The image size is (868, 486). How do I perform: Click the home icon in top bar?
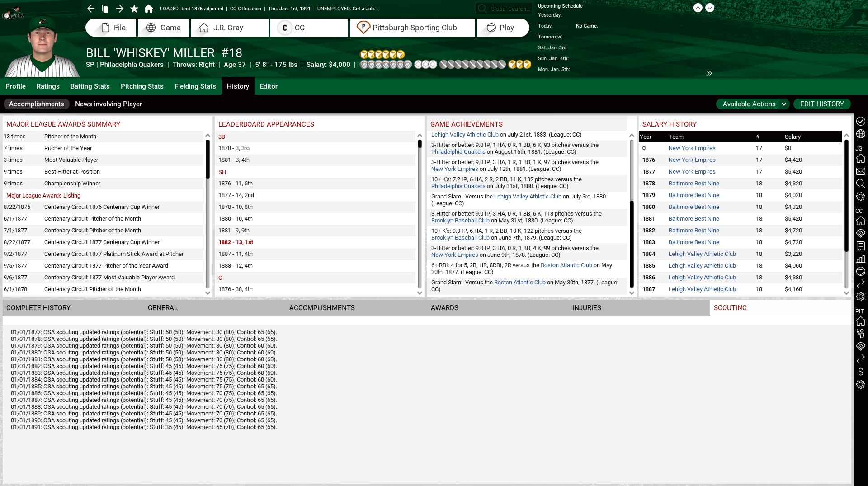tap(149, 9)
